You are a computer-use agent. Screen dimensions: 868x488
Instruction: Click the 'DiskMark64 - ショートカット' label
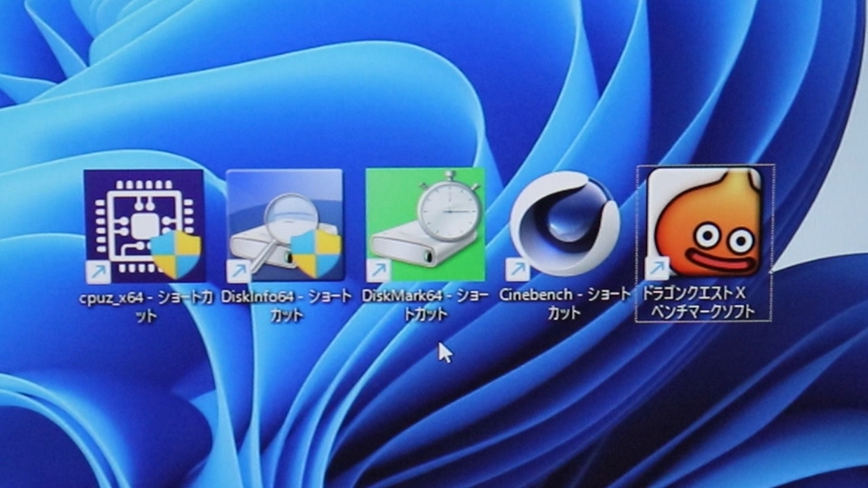click(x=425, y=305)
